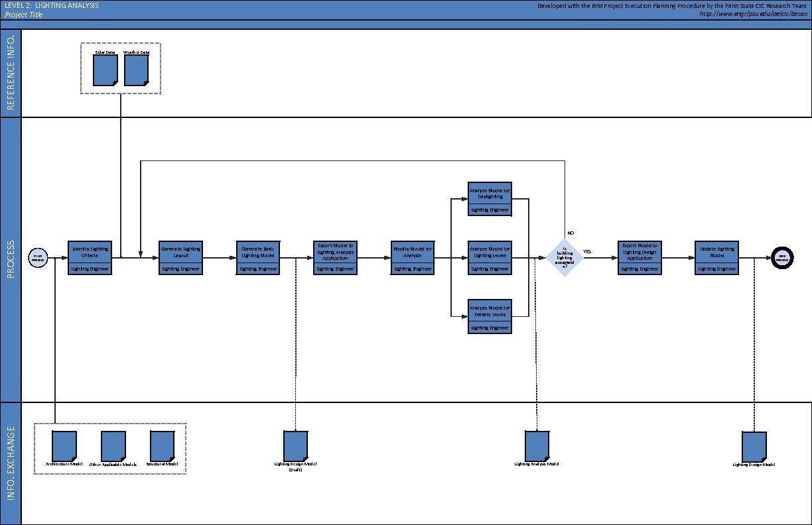The height and width of the screenshot is (525, 812).
Task: Select the Update Lighting Model process box
Action: (717, 257)
